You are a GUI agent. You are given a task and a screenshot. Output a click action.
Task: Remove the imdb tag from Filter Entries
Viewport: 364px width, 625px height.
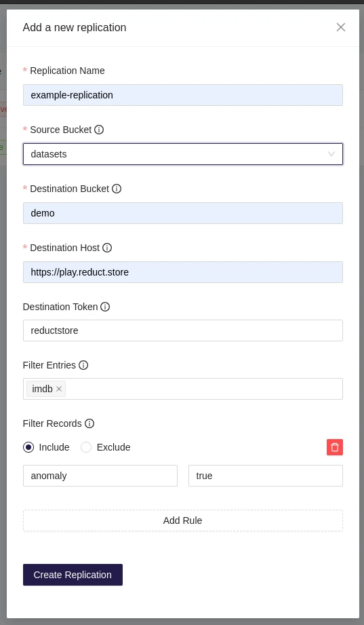click(59, 389)
